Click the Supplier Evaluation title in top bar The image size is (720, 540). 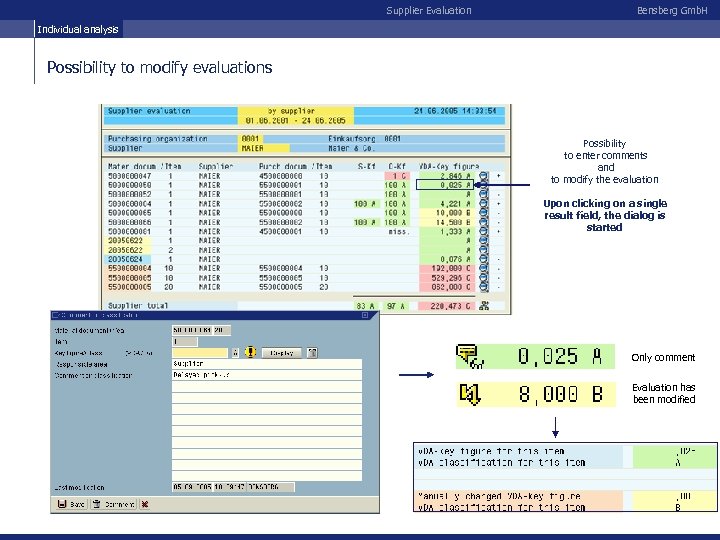[x=428, y=10]
